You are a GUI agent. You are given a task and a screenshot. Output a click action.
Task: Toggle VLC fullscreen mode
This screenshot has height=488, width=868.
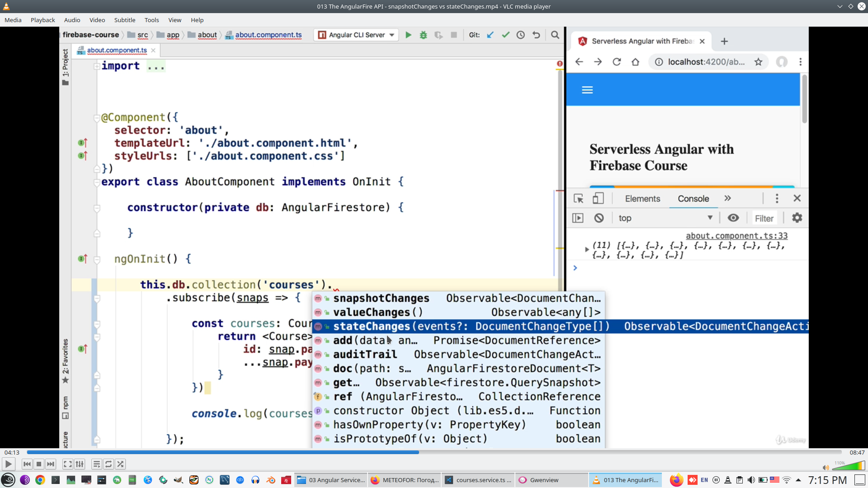pos(67,464)
